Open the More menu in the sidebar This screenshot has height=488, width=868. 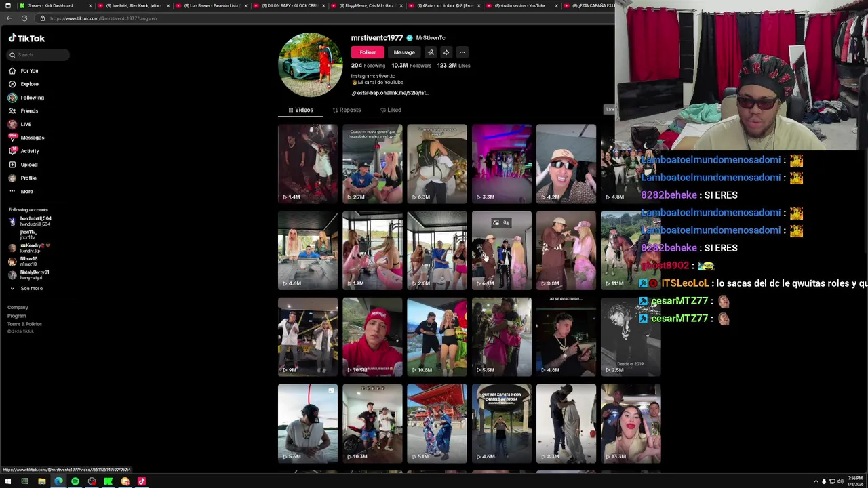26,191
